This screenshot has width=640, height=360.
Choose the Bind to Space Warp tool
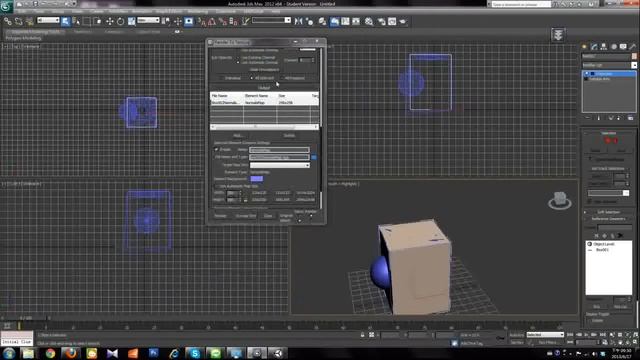click(29, 21)
